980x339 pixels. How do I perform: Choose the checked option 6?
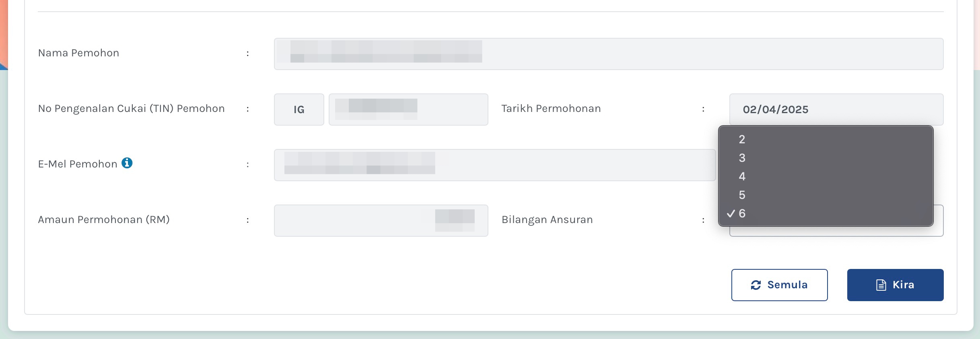click(x=826, y=213)
